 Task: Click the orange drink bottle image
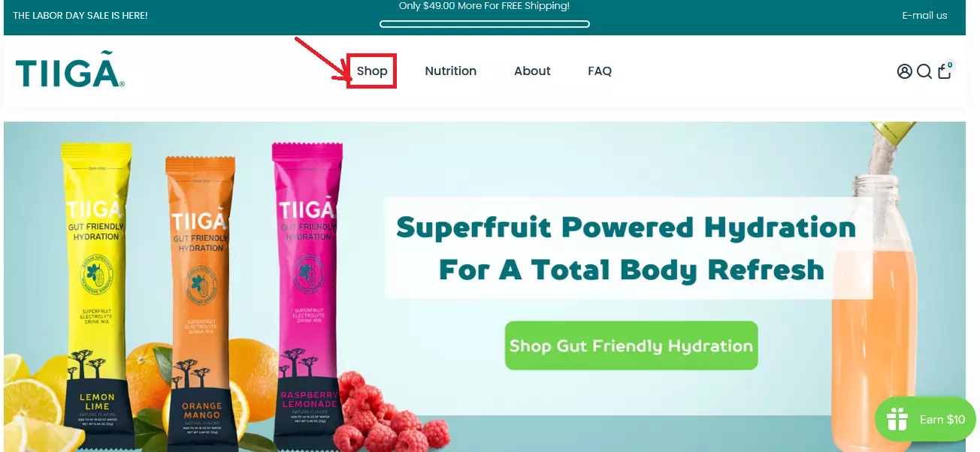coord(876,300)
